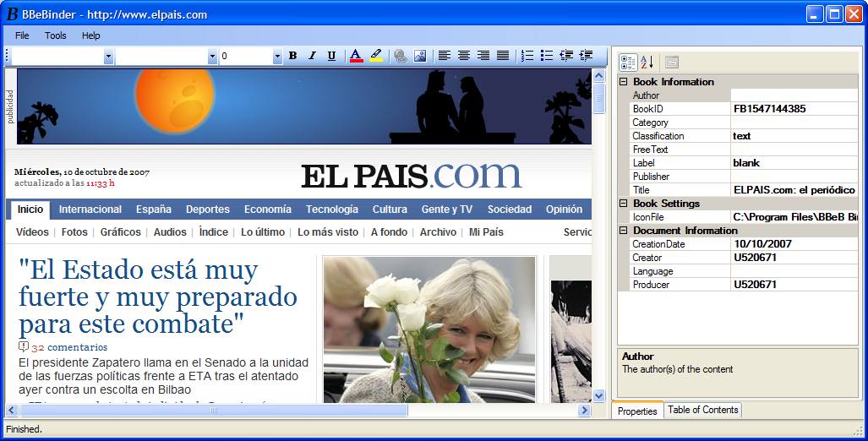
Task: Open the font size dropdown
Action: 277,56
